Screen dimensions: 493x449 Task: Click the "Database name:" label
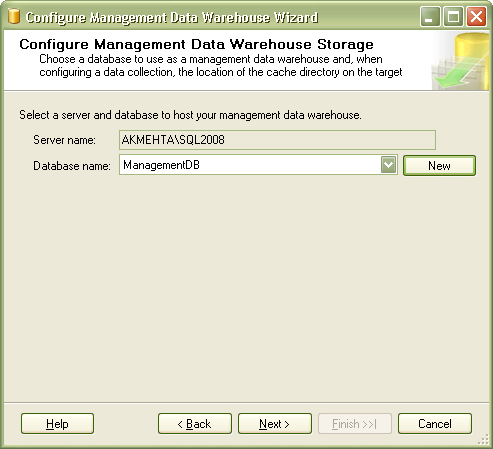click(72, 166)
